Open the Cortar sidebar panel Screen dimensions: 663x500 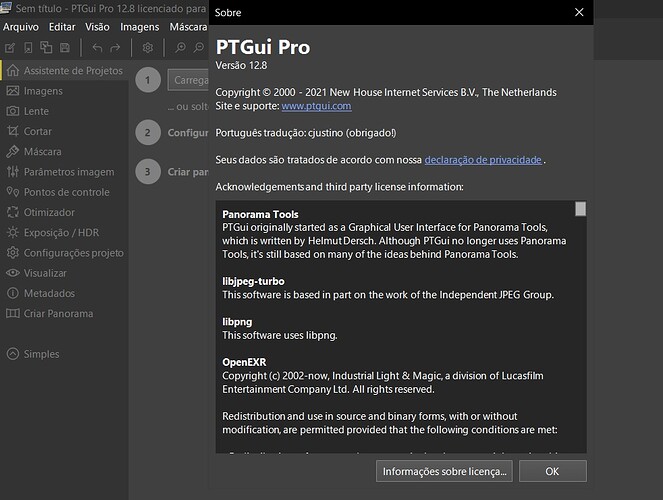65,131
